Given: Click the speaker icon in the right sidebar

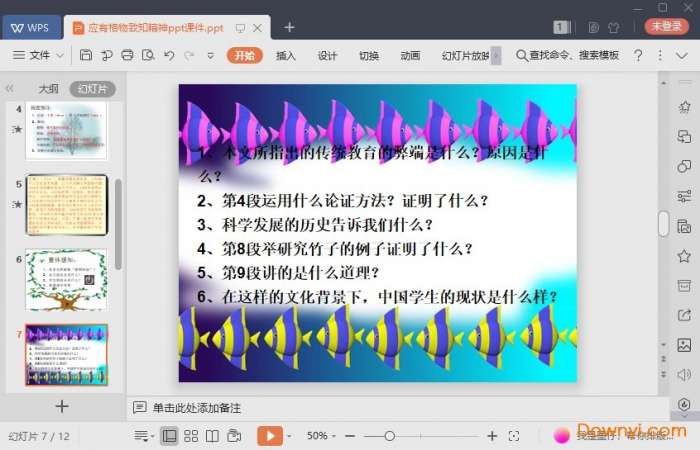Looking at the screenshot, I should pyautogui.click(x=684, y=375).
